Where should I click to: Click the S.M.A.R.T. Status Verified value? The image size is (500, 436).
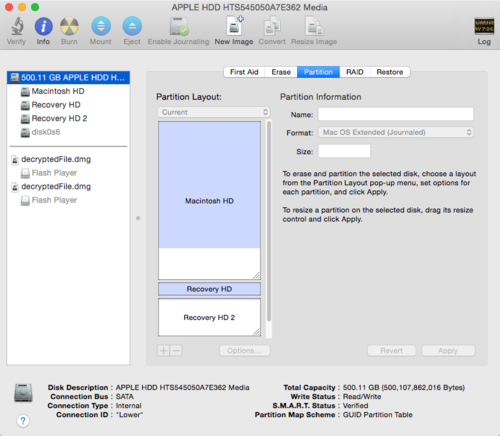point(355,406)
